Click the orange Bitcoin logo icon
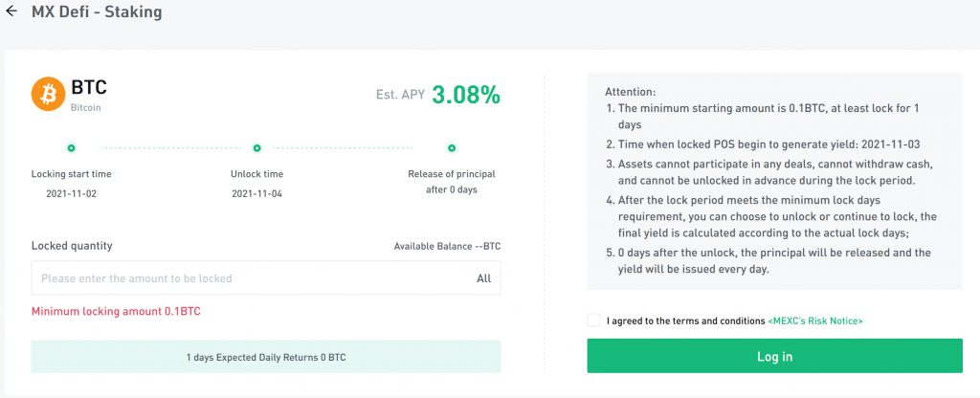Screen dimensions: 980x398 pyautogui.click(x=48, y=95)
